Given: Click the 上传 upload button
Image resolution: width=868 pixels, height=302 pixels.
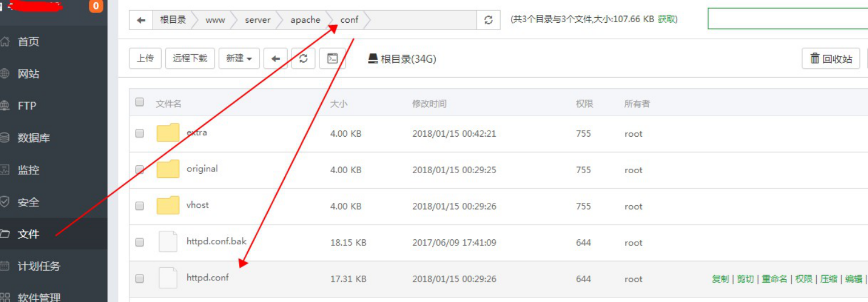Looking at the screenshot, I should click(x=145, y=59).
